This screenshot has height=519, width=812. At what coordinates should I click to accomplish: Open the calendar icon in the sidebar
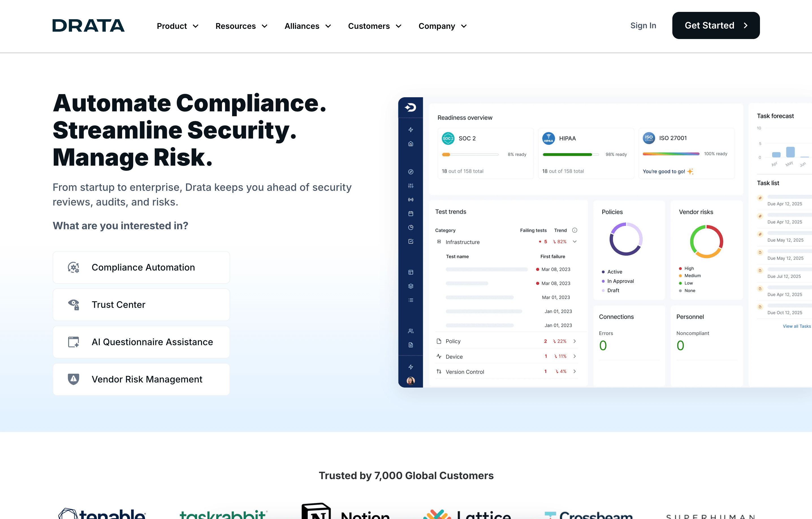(x=411, y=213)
